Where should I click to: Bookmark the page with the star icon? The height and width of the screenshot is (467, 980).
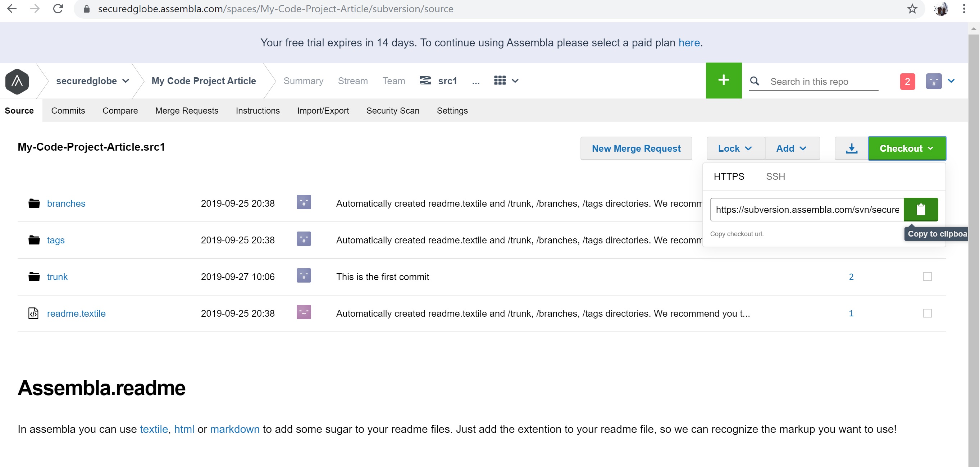[x=912, y=9]
